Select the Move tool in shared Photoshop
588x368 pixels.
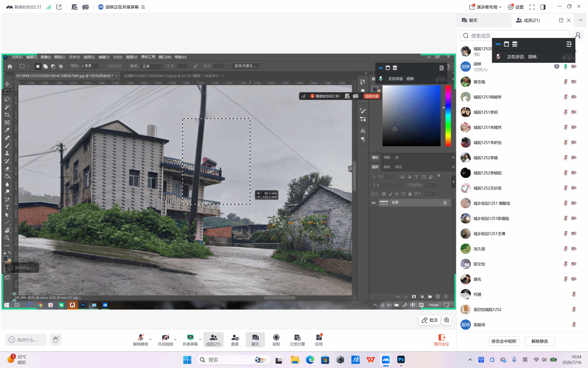[7, 84]
